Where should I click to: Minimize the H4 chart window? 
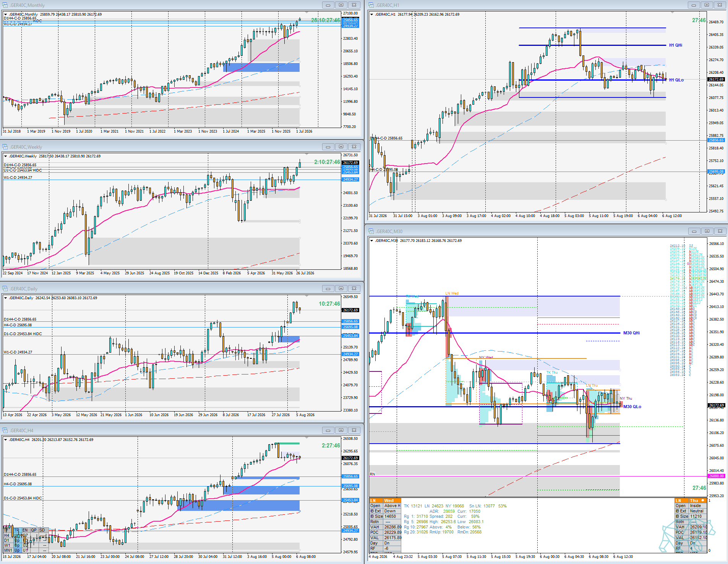(328, 430)
